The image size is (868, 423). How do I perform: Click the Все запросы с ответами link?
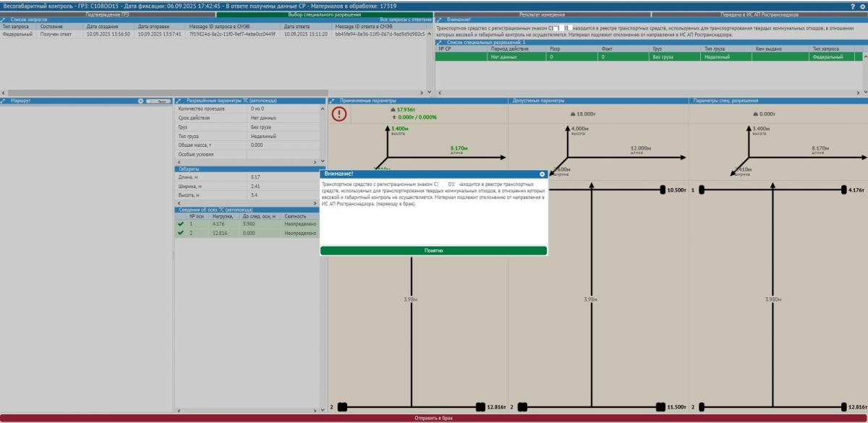click(x=404, y=20)
